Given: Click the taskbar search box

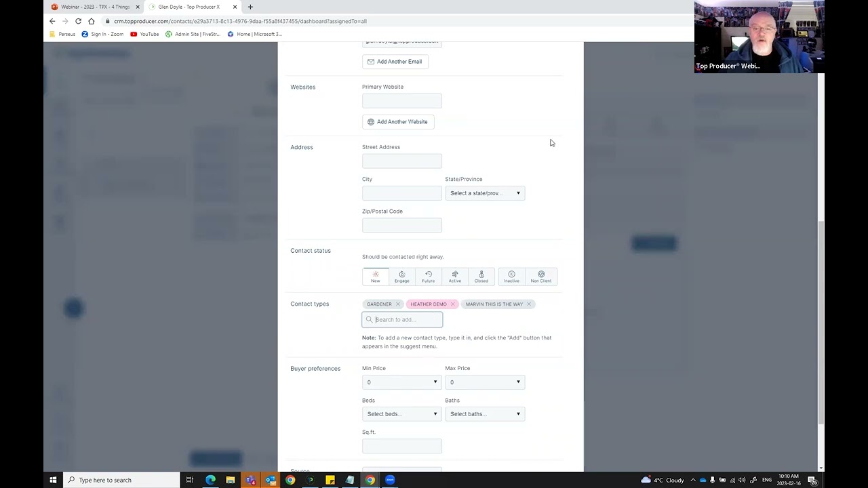Looking at the screenshot, I should [122, 480].
